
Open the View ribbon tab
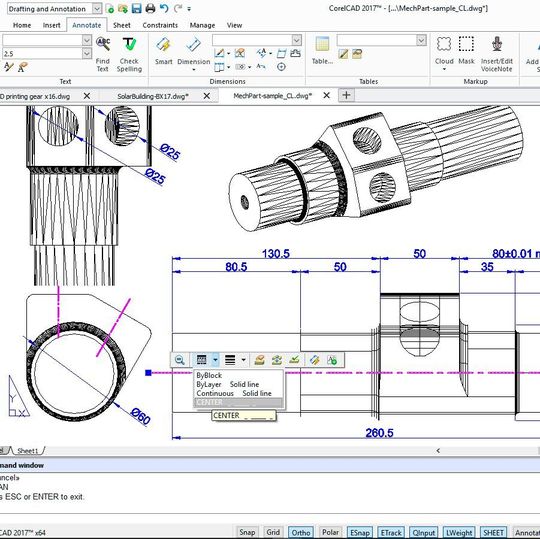coord(234,25)
